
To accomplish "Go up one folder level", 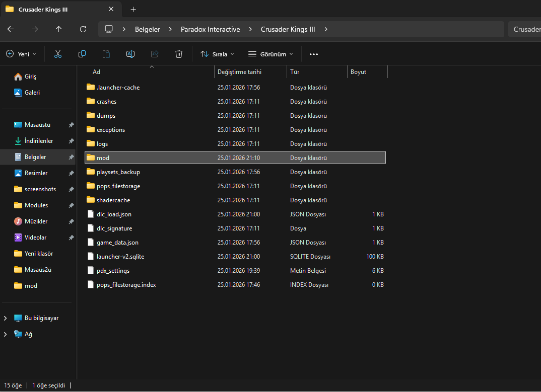I will click(59, 29).
